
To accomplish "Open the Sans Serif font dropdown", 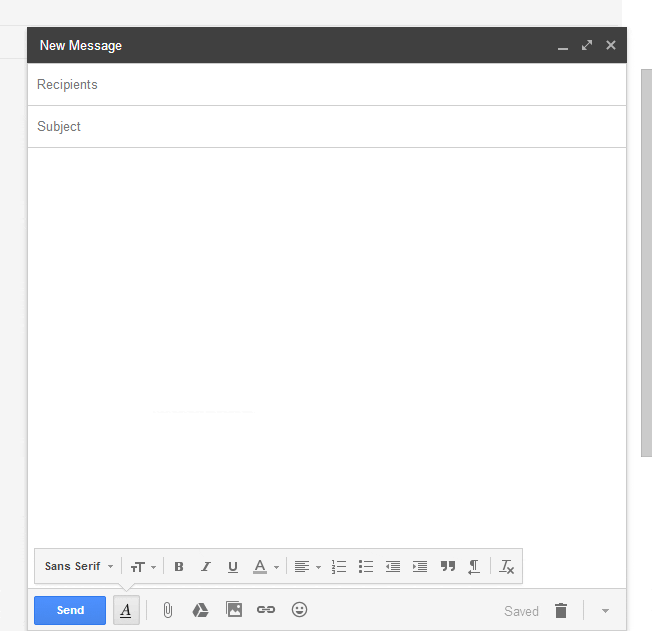I will [x=79, y=567].
